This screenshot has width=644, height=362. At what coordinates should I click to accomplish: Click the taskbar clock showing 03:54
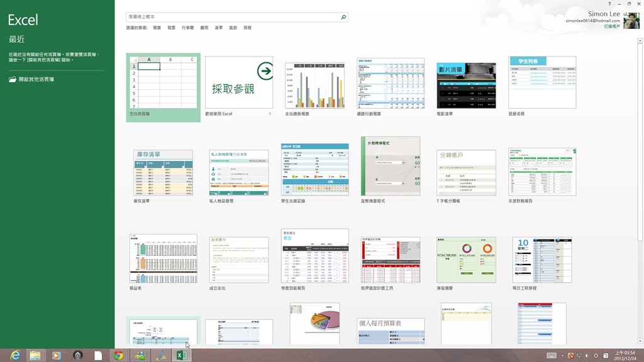tap(625, 356)
